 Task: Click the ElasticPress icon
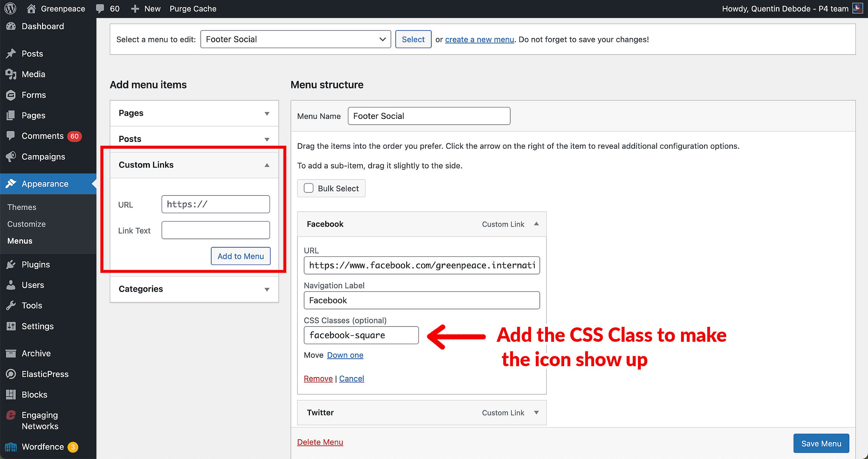click(x=11, y=374)
